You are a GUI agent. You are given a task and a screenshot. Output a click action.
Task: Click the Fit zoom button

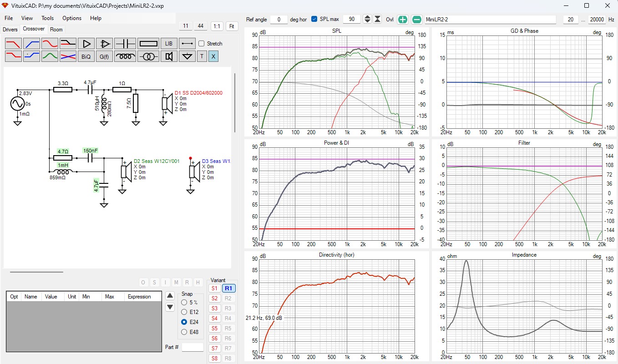[232, 26]
